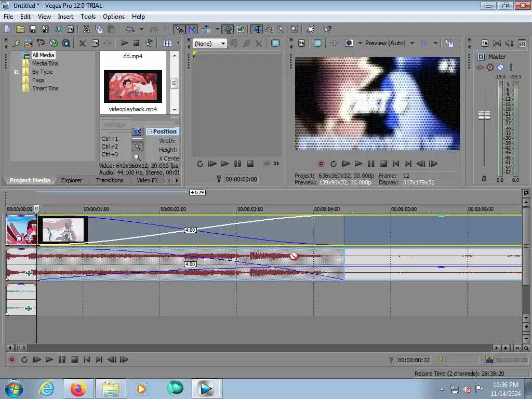
Task: Stop playback in the video preview transport
Action: pos(384,164)
